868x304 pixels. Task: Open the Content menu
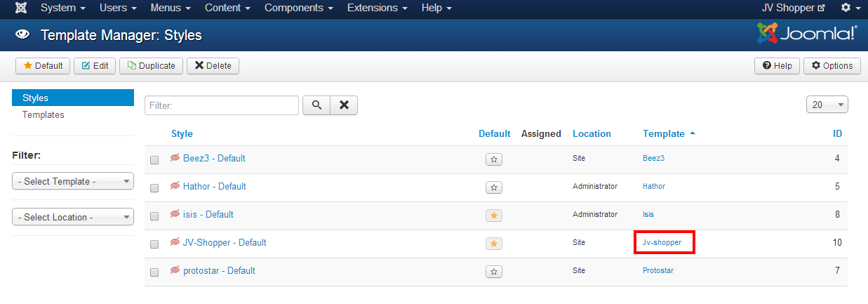228,8
